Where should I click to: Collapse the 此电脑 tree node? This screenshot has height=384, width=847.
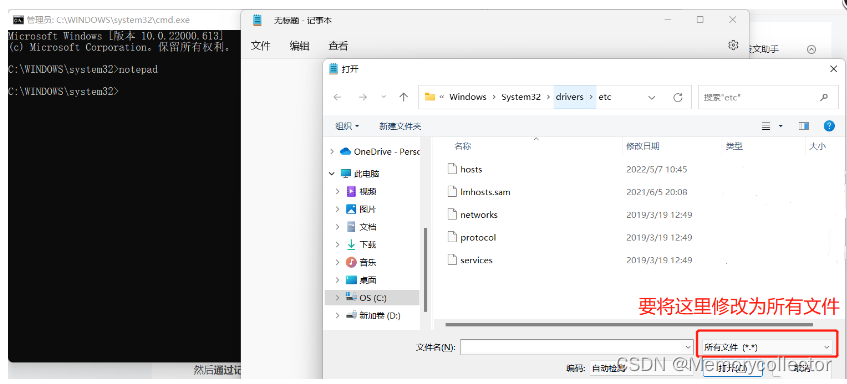point(332,173)
